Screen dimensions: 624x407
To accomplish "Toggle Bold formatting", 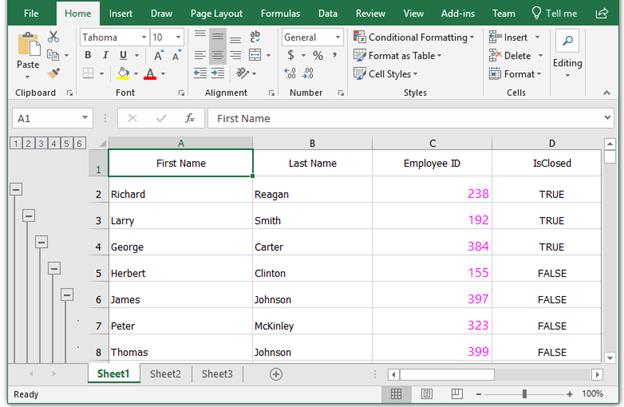I will click(88, 55).
